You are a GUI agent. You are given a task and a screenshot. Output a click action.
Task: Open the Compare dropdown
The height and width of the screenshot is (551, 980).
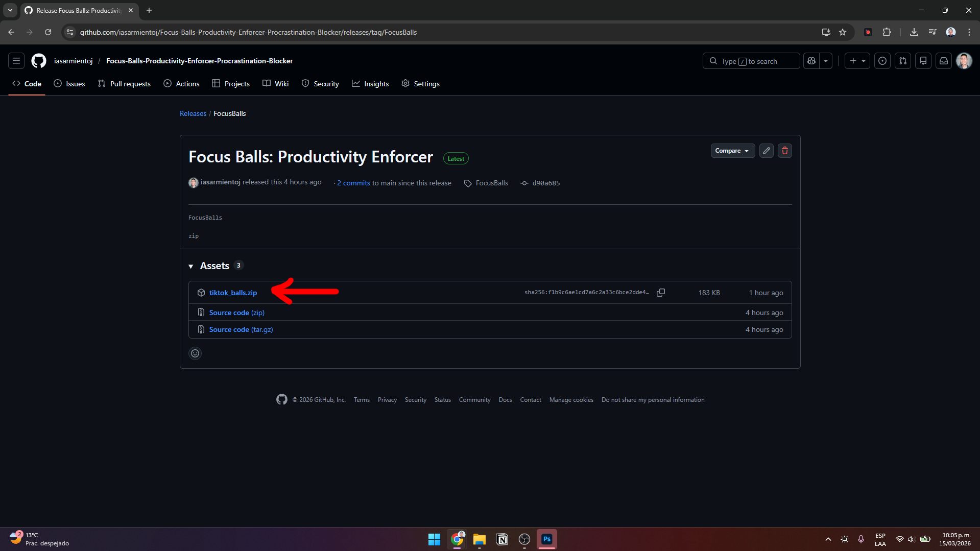(732, 151)
